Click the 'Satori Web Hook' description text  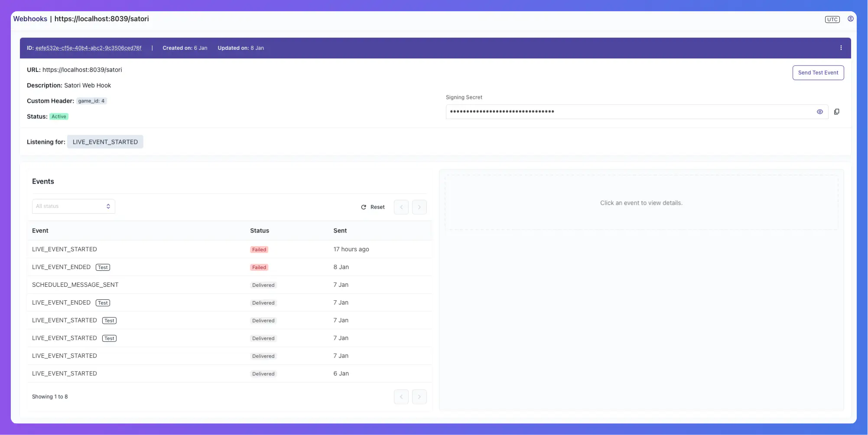[x=88, y=85]
